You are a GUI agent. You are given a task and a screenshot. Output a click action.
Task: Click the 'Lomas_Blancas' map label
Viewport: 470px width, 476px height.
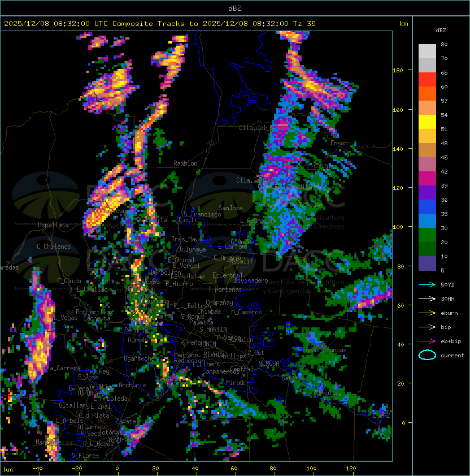324,350
